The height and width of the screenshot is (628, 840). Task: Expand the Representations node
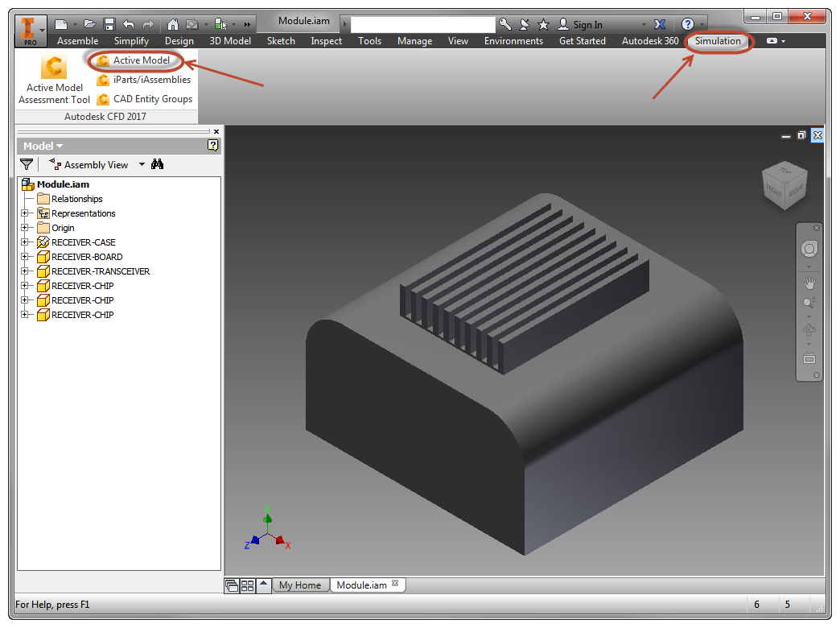pos(24,213)
